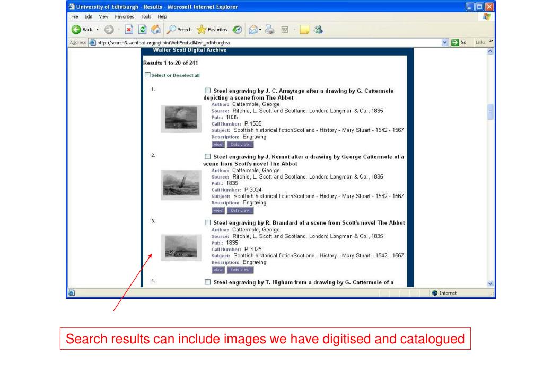Click the green Go button
This screenshot has height=392, width=543.
coord(459,42)
